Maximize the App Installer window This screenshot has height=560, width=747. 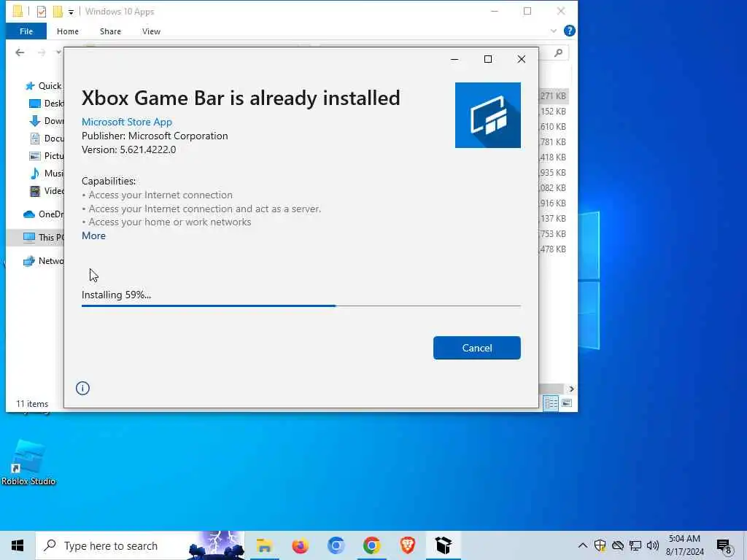[487, 59]
